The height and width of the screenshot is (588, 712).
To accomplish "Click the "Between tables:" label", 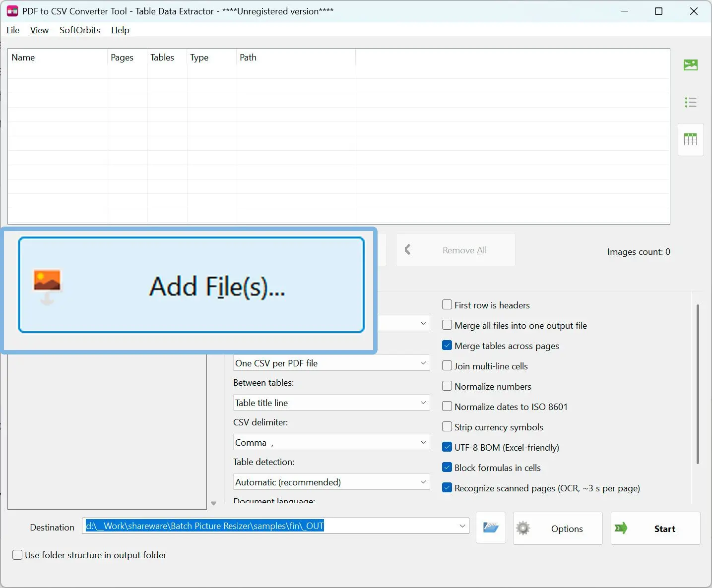I will tap(263, 383).
